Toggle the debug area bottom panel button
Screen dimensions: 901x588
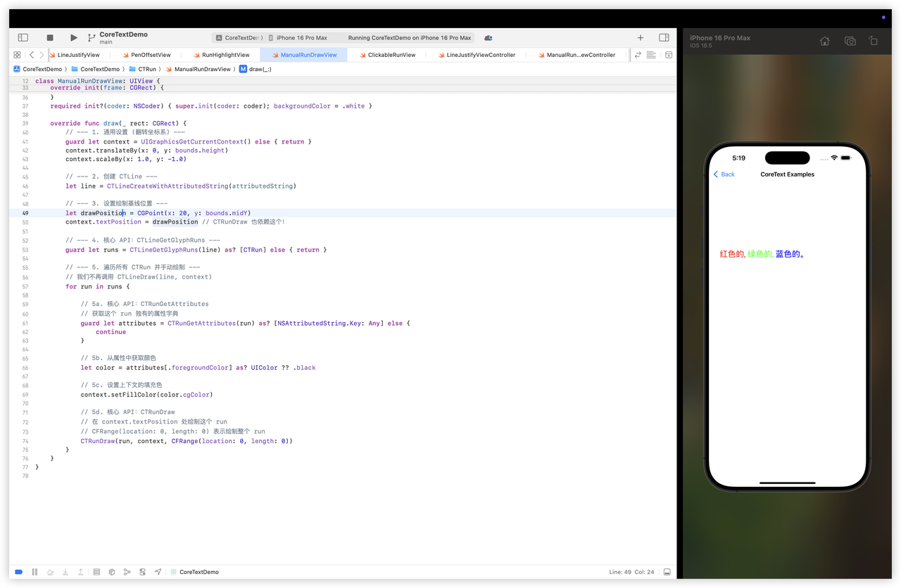point(667,572)
